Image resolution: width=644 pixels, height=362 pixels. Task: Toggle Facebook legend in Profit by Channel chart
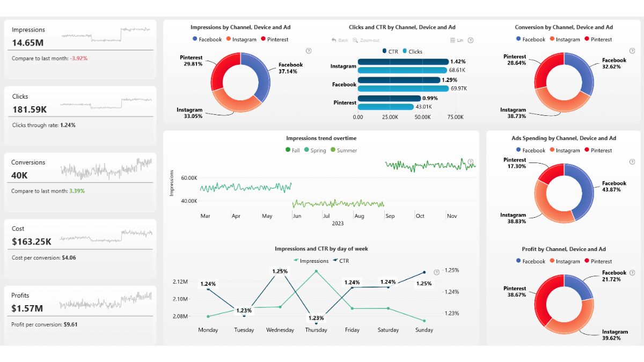(x=531, y=261)
